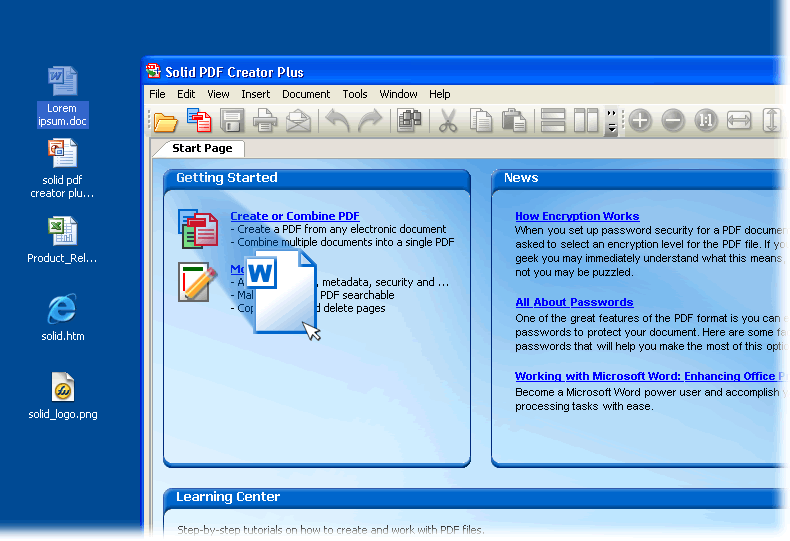790x541 pixels.
Task: Click the Print toolbar icon
Action: point(265,121)
